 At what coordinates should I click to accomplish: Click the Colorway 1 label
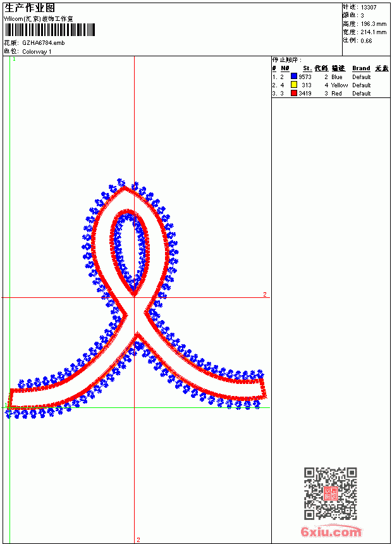(37, 52)
